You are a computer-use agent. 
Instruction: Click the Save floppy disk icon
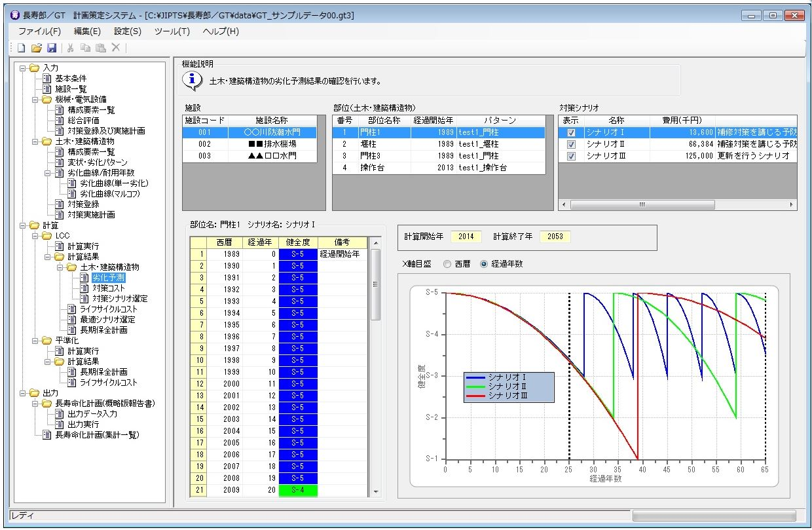click(x=52, y=48)
